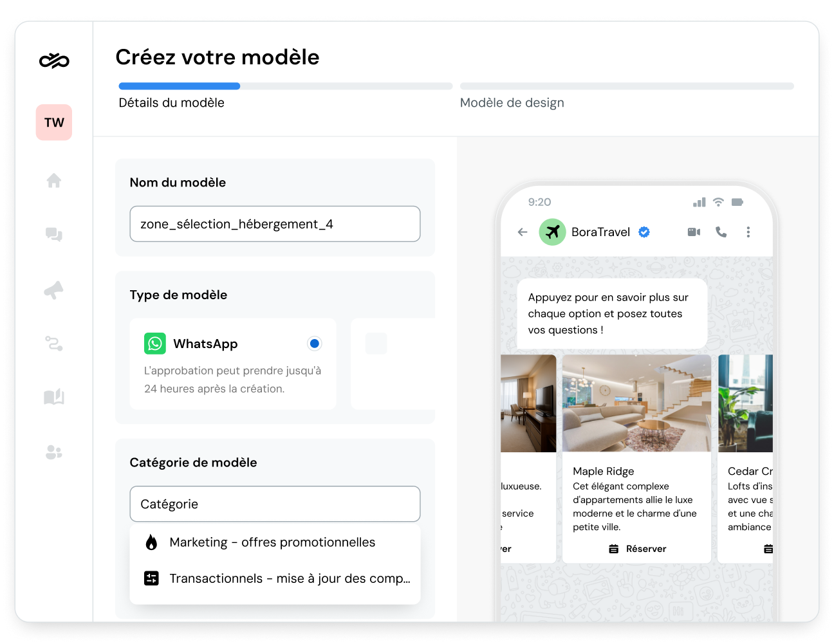Image resolution: width=834 pixels, height=644 pixels.
Task: Select the second model type card
Action: point(393,363)
